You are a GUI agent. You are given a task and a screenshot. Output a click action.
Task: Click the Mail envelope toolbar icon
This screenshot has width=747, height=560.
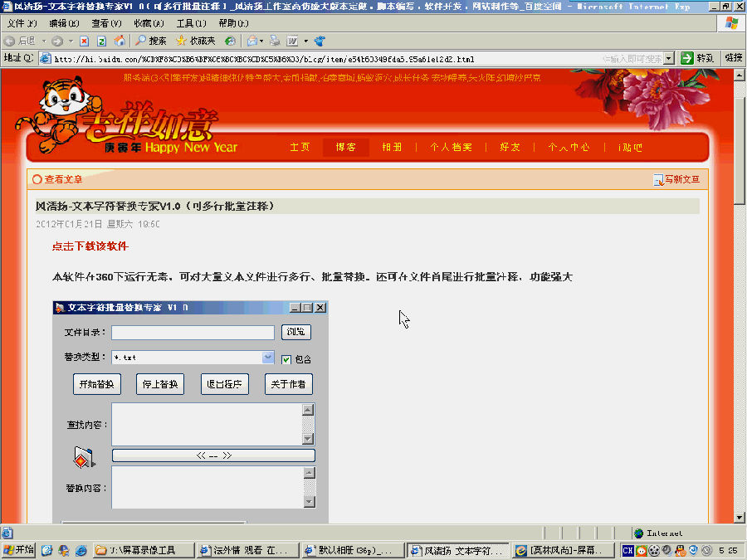(x=252, y=41)
